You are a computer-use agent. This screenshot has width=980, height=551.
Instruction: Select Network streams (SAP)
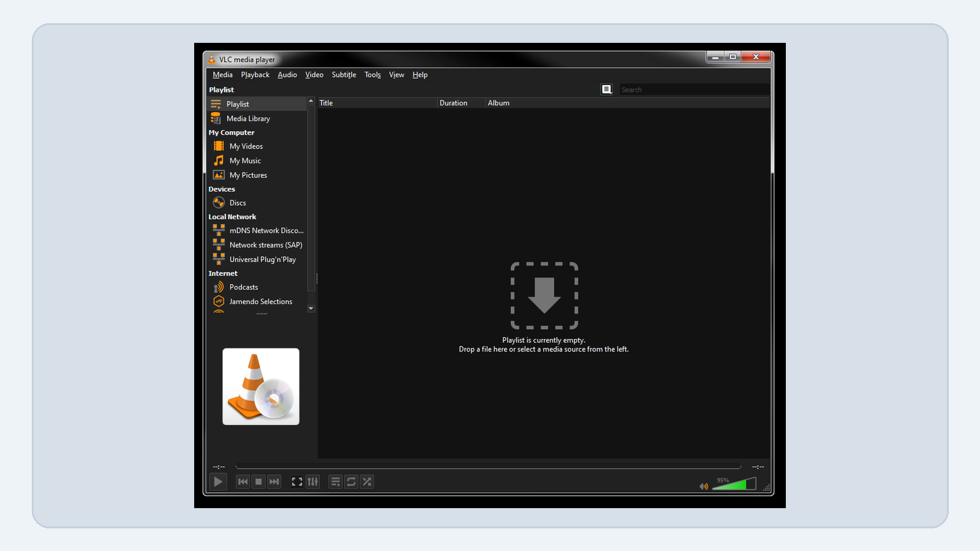click(x=257, y=245)
